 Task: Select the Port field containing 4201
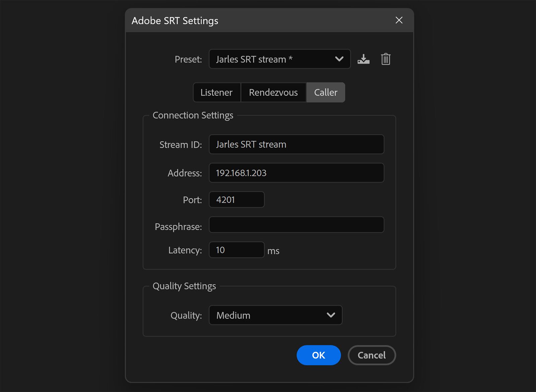(x=237, y=199)
